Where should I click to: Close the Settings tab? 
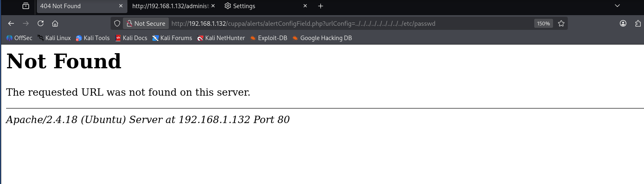tap(305, 6)
